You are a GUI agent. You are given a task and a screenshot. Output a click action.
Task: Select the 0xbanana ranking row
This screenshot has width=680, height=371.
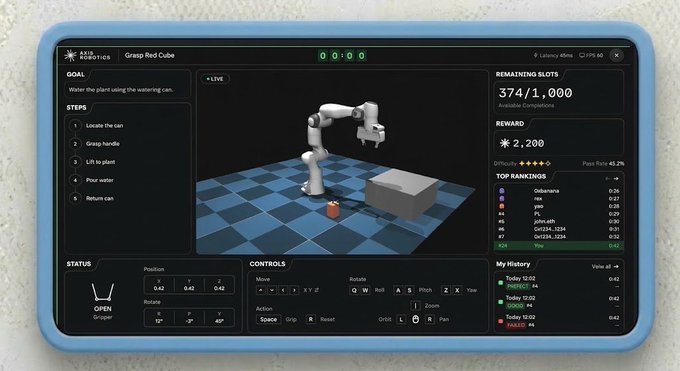click(x=559, y=191)
